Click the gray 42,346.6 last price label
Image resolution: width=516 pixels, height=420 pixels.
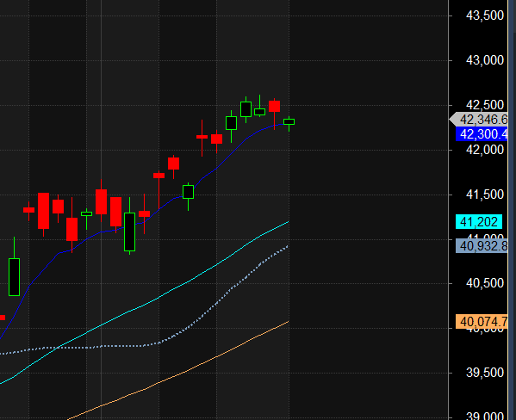pyautogui.click(x=479, y=120)
